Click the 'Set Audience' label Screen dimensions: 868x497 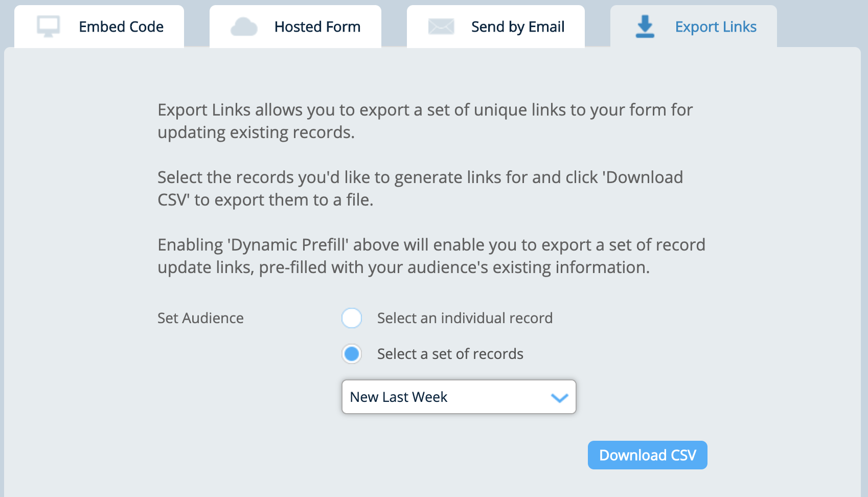pyautogui.click(x=200, y=318)
